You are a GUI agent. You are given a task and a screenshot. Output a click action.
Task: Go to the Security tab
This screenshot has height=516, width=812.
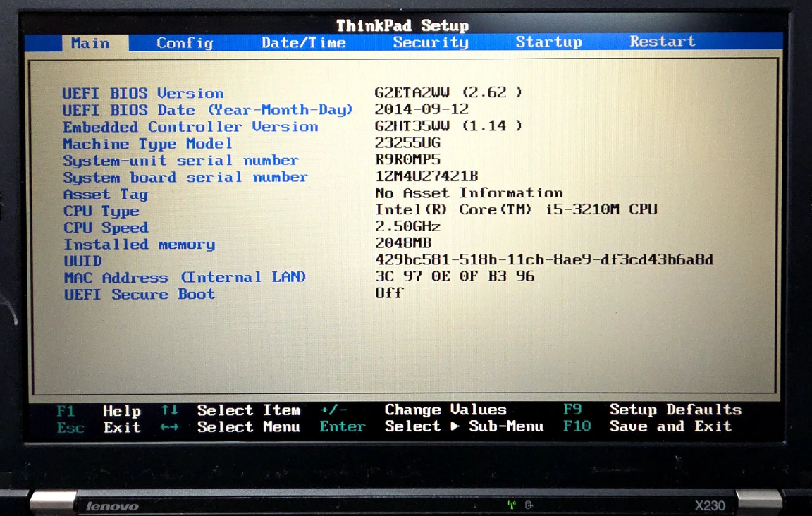[x=431, y=42]
